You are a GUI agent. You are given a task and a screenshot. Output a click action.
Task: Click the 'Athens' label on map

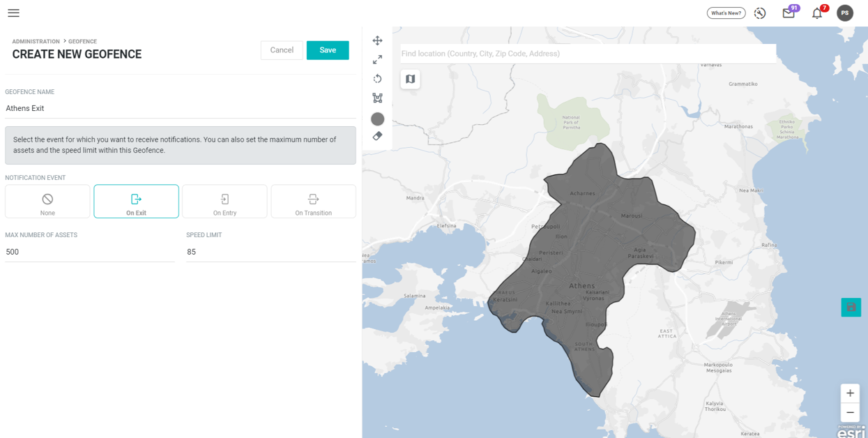pos(582,286)
